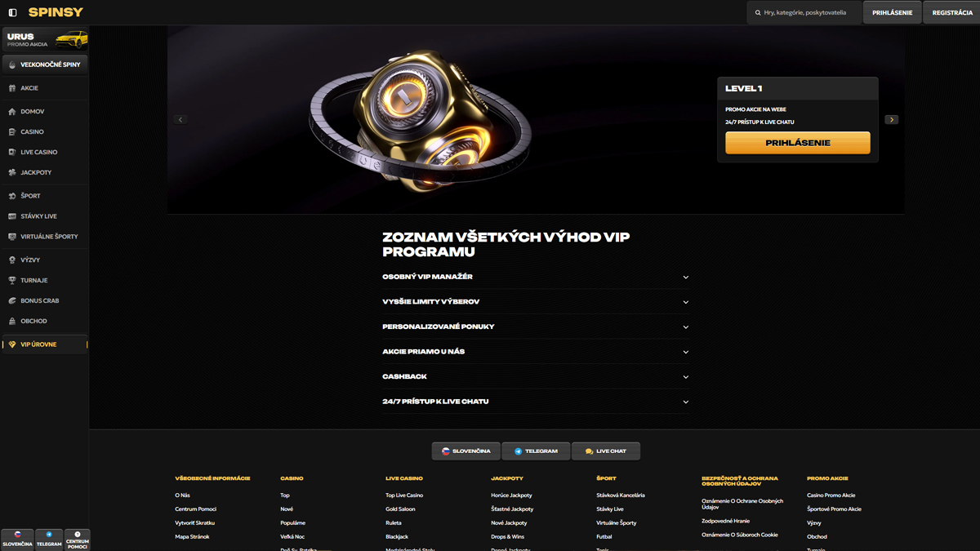
Task: Expand Vyššie Limity Výberov accordion
Action: (x=536, y=302)
